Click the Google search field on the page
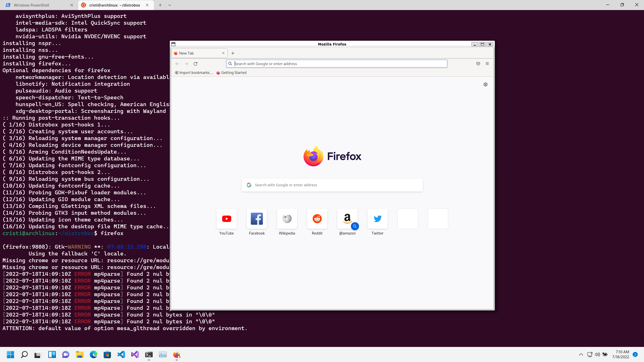 tap(332, 185)
